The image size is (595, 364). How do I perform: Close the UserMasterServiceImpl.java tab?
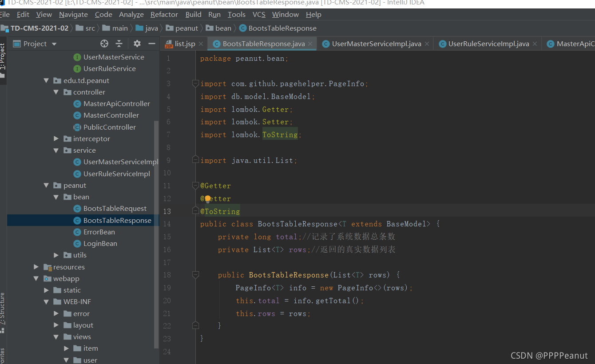click(x=427, y=44)
